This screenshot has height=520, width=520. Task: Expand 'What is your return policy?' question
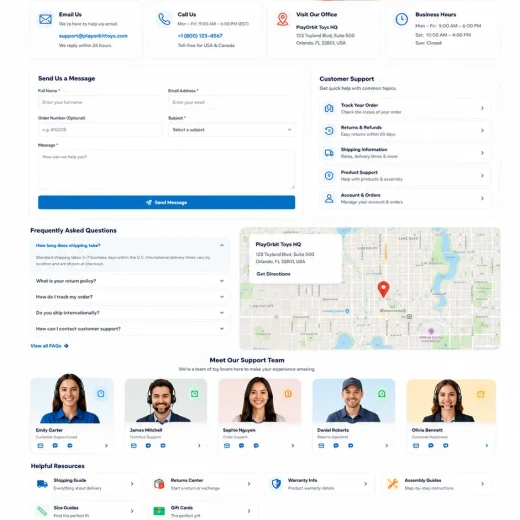130,281
